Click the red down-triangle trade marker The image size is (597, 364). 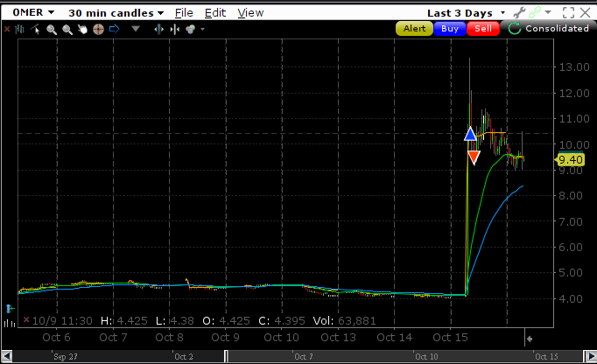(x=474, y=157)
